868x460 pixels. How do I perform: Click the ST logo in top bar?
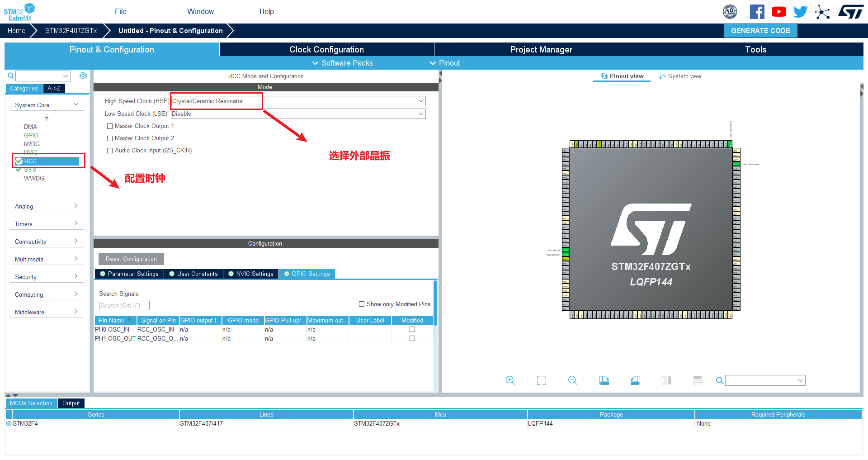pos(851,12)
